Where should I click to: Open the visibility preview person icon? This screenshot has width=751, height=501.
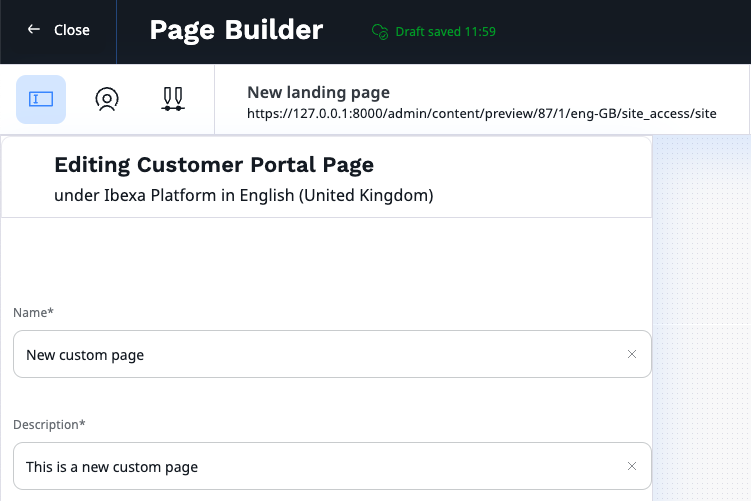pos(106,99)
